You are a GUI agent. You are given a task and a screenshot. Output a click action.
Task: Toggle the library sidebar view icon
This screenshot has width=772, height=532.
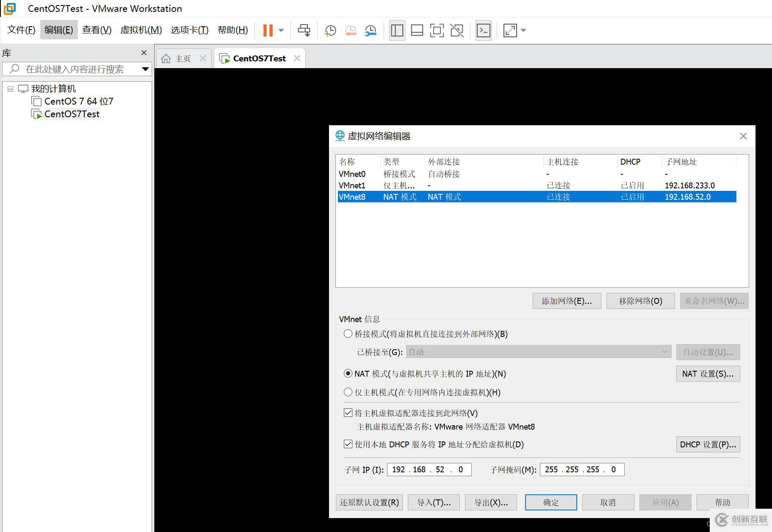[x=397, y=30]
